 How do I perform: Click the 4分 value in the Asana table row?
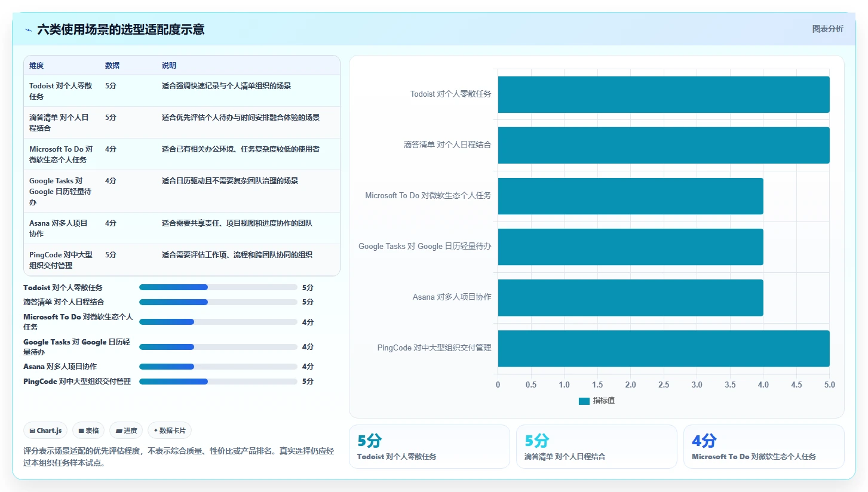(x=111, y=223)
